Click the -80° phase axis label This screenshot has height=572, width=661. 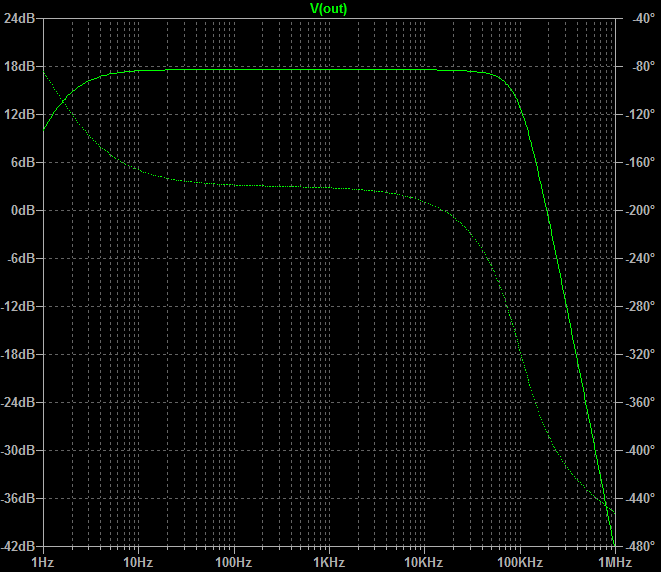tap(644, 66)
